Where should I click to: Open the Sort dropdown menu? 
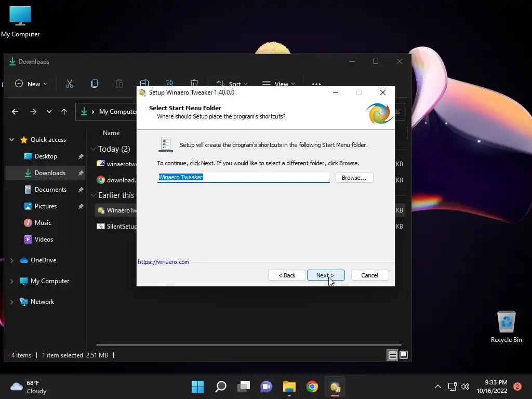point(232,84)
